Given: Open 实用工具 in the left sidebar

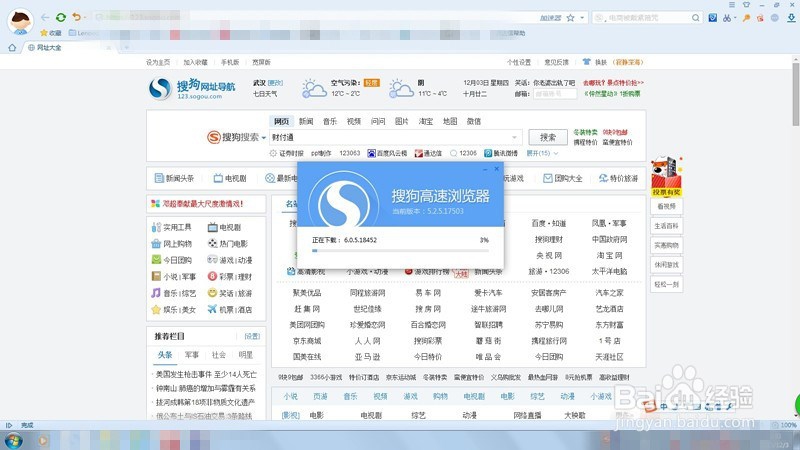Looking at the screenshot, I should click(171, 227).
